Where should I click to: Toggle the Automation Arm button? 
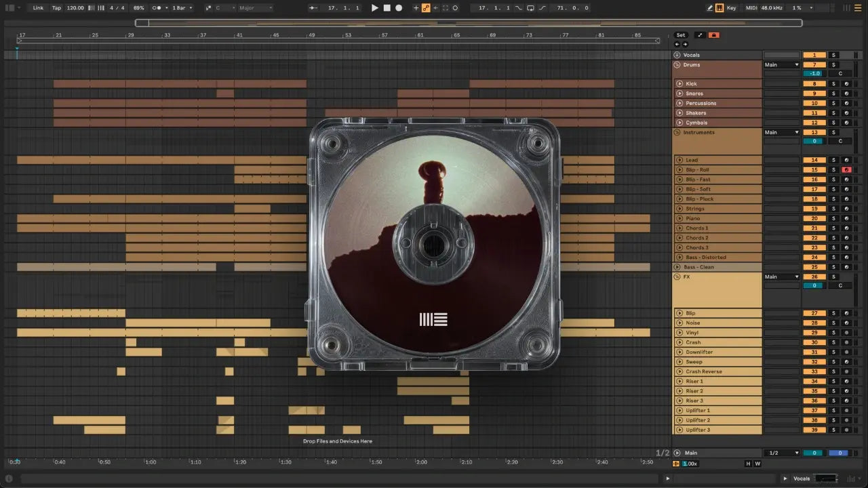(x=426, y=8)
